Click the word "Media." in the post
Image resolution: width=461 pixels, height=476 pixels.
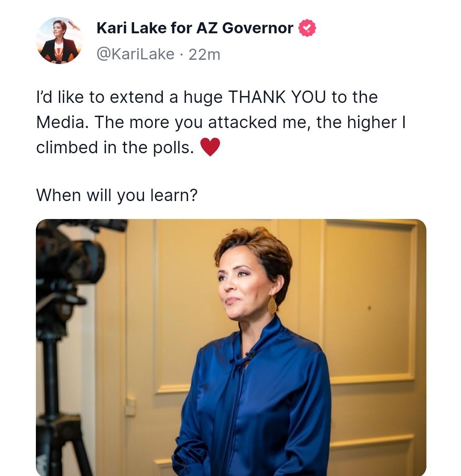point(63,122)
